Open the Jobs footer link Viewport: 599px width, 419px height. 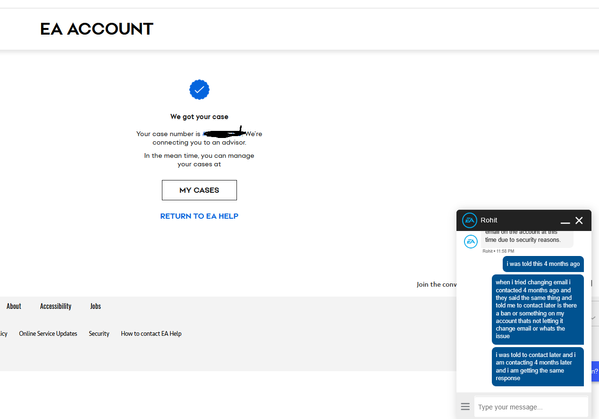tap(96, 306)
